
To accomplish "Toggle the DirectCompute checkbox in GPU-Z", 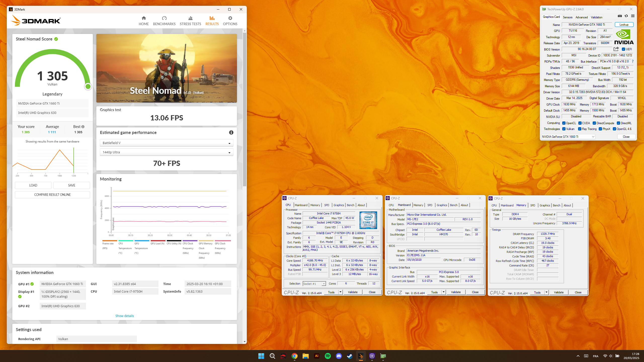I will tap(594, 123).
